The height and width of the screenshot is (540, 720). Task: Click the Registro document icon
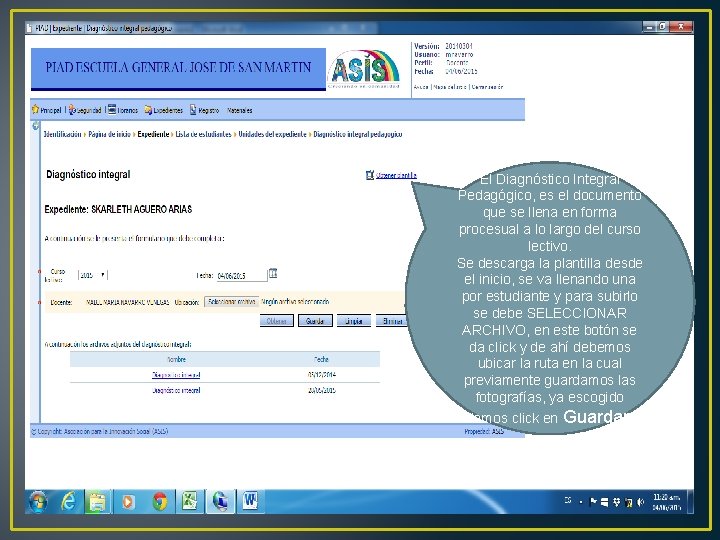tap(193, 110)
